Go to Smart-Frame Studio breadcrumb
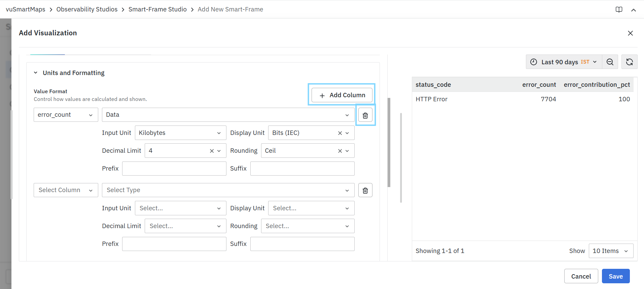 (157, 9)
